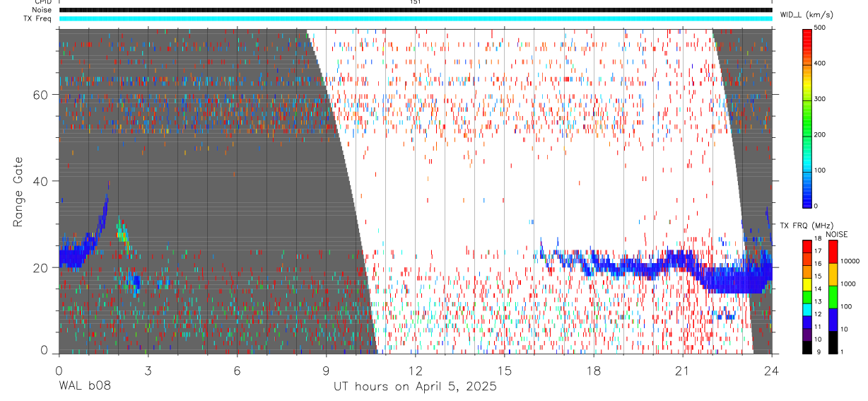868x401 pixels.
Task: Click the 'UT hours on April 5, 2025' axis title
Action: pyautogui.click(x=415, y=386)
